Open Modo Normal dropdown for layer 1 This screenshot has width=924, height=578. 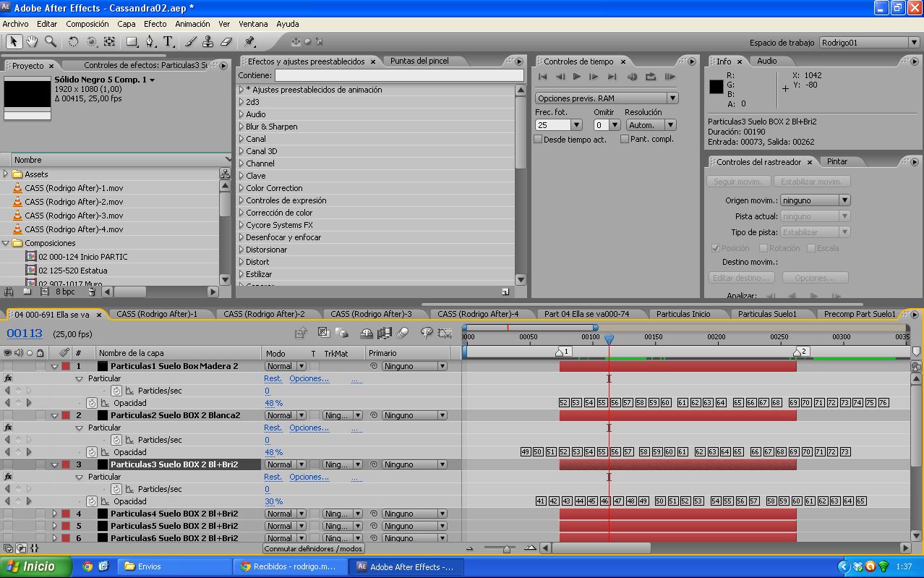point(284,366)
